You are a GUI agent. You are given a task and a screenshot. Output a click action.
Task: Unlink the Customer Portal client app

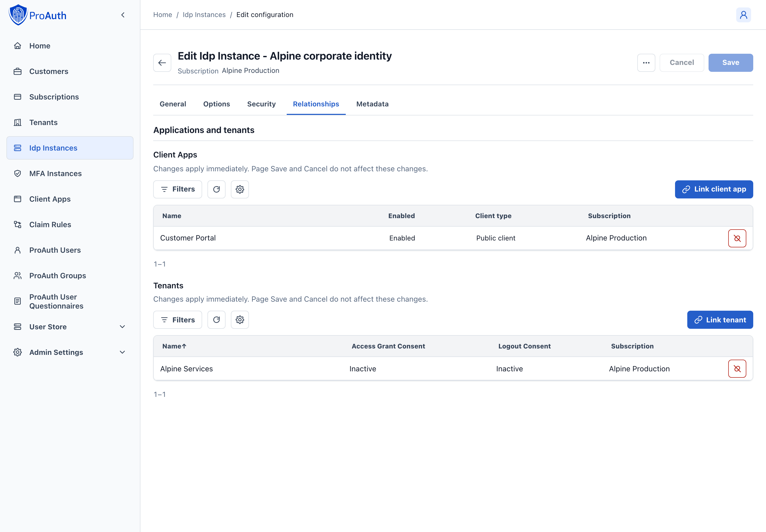(737, 238)
